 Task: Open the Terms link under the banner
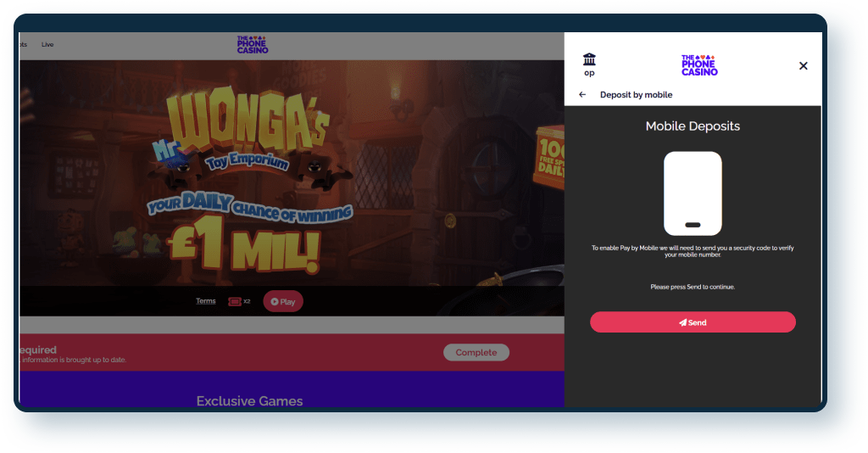(x=205, y=301)
